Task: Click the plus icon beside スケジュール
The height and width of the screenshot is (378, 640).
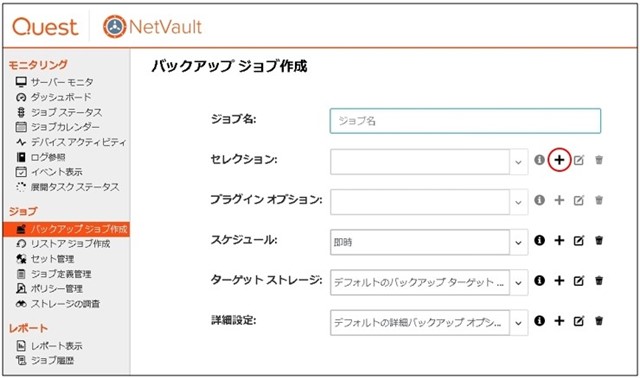Action: (559, 240)
